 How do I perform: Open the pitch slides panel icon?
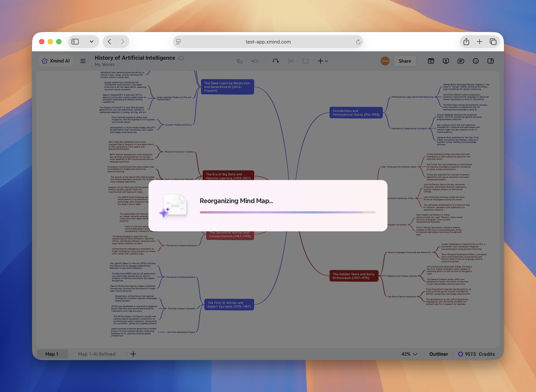[x=431, y=61]
